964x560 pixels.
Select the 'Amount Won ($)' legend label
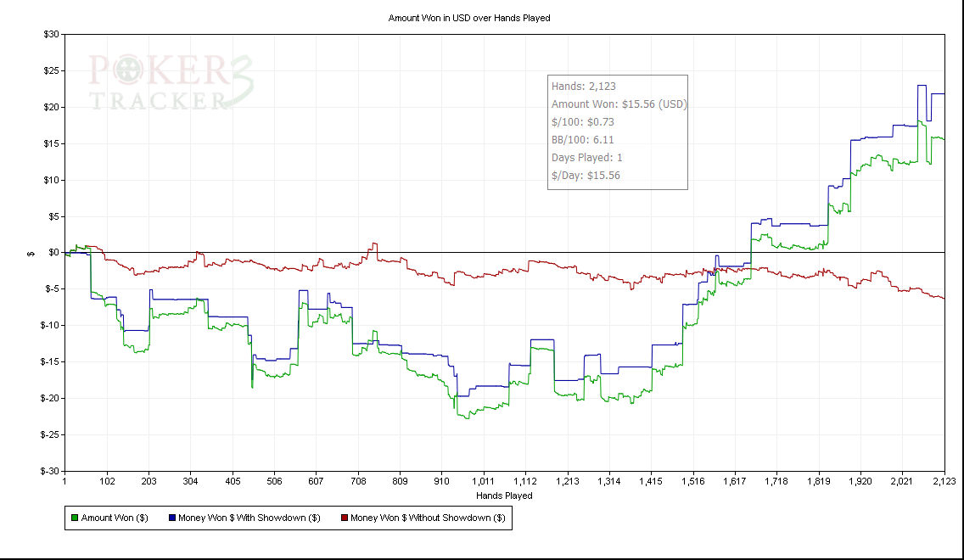115,518
